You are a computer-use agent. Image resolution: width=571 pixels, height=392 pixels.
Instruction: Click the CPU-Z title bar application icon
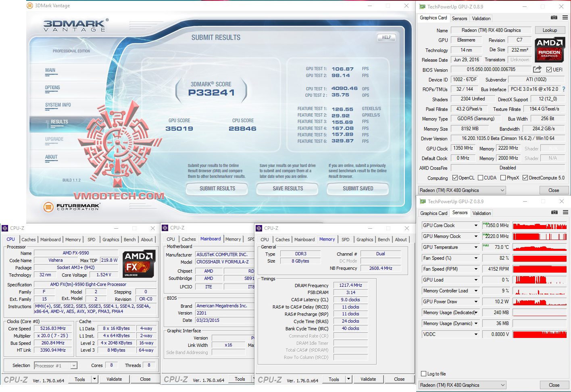(5, 228)
